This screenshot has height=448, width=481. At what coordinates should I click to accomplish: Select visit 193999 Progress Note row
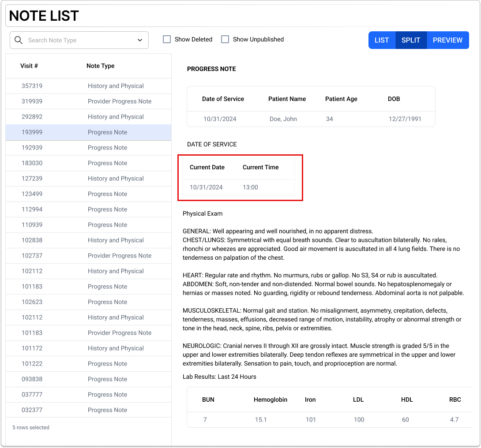pyautogui.click(x=88, y=132)
